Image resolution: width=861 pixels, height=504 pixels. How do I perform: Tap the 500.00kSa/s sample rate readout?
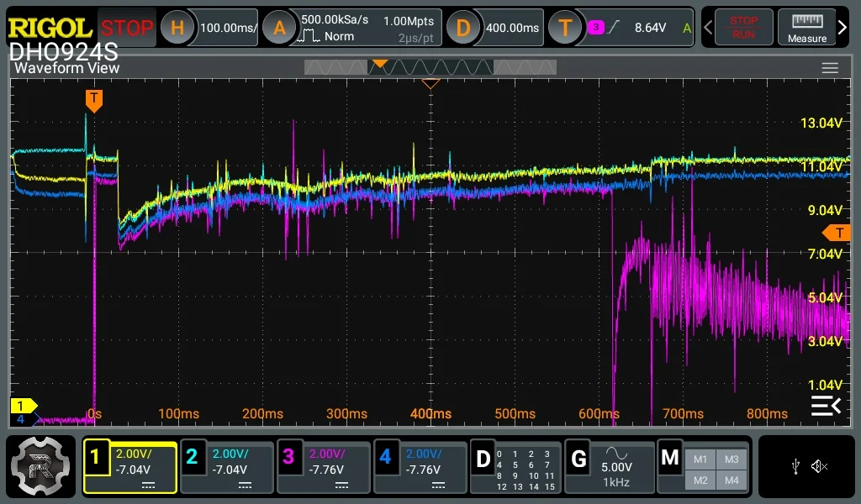335,20
